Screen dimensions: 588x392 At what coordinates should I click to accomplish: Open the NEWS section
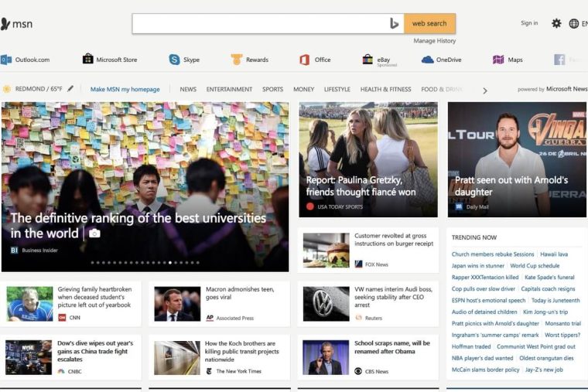(x=188, y=89)
